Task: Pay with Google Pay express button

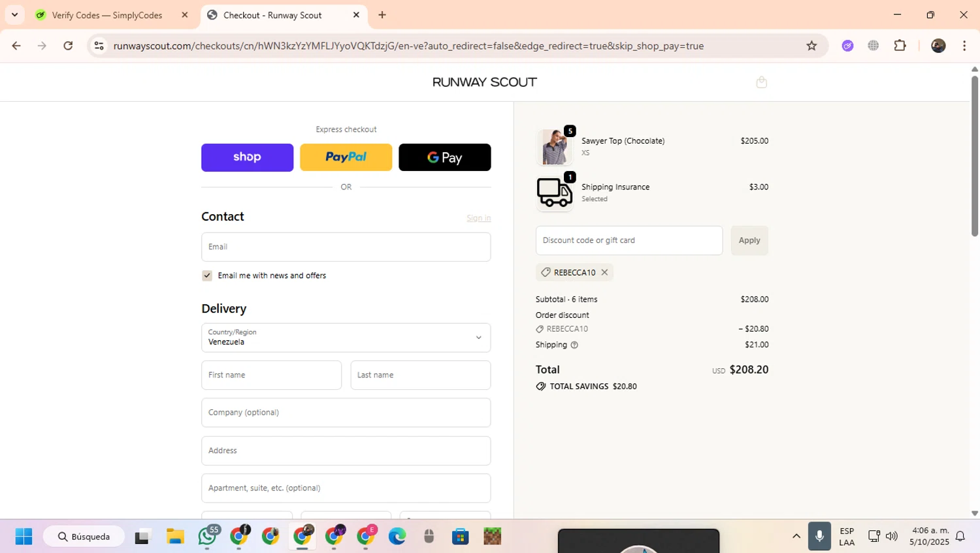Action: point(444,157)
